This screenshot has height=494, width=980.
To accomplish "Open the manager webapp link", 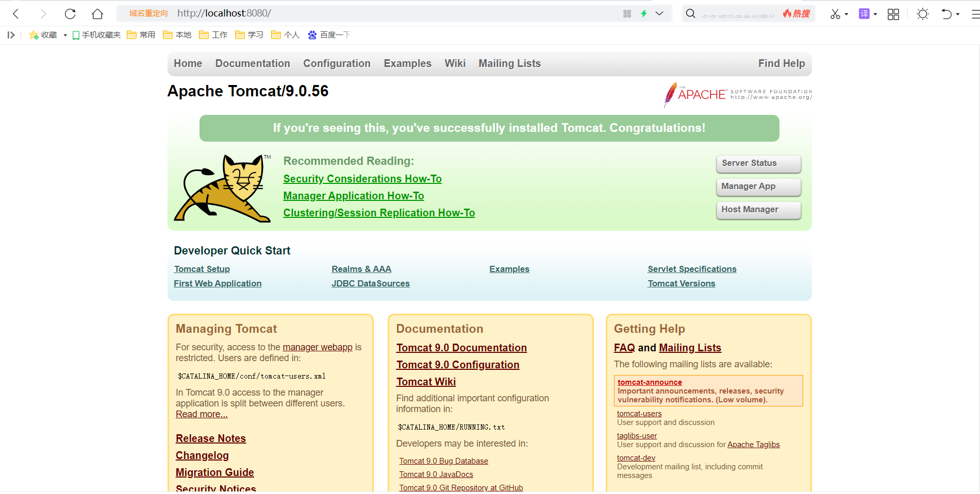I will click(318, 347).
